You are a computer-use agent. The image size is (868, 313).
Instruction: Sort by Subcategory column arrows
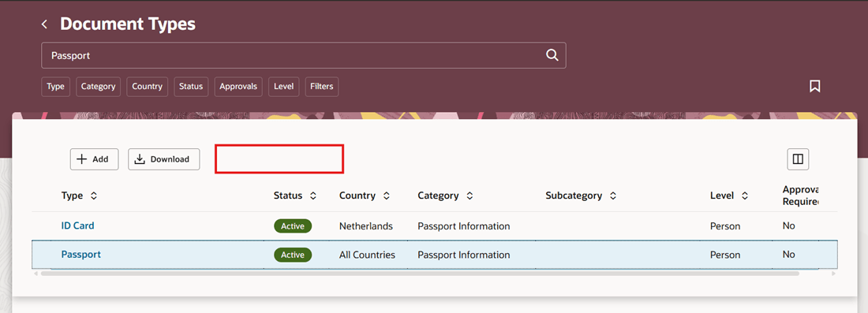pos(613,196)
